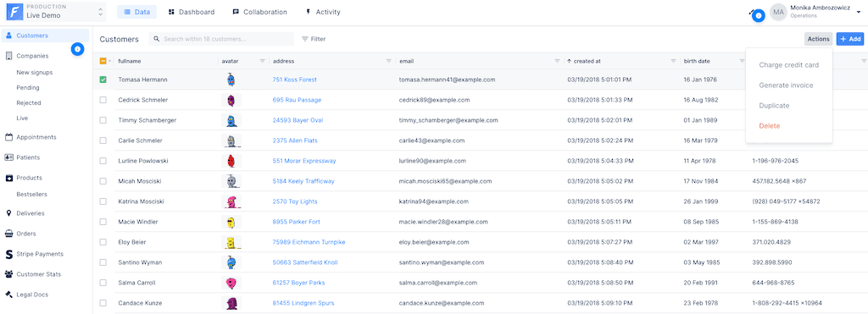
Task: Click Lurline Powlowski's red avatar
Action: pyautogui.click(x=231, y=161)
